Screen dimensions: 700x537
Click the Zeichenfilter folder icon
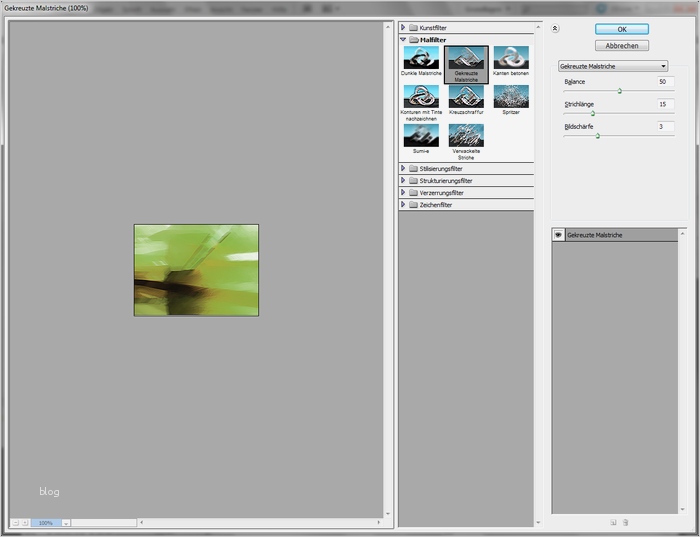pos(413,205)
